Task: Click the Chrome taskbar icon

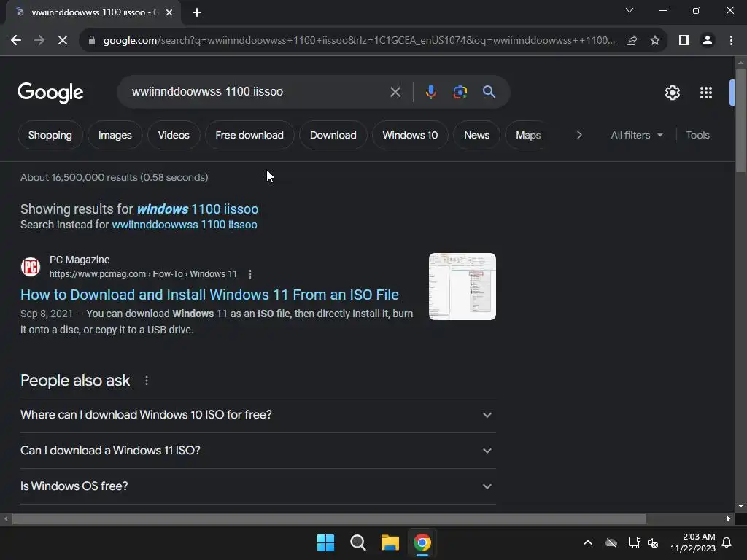Action: click(422, 542)
